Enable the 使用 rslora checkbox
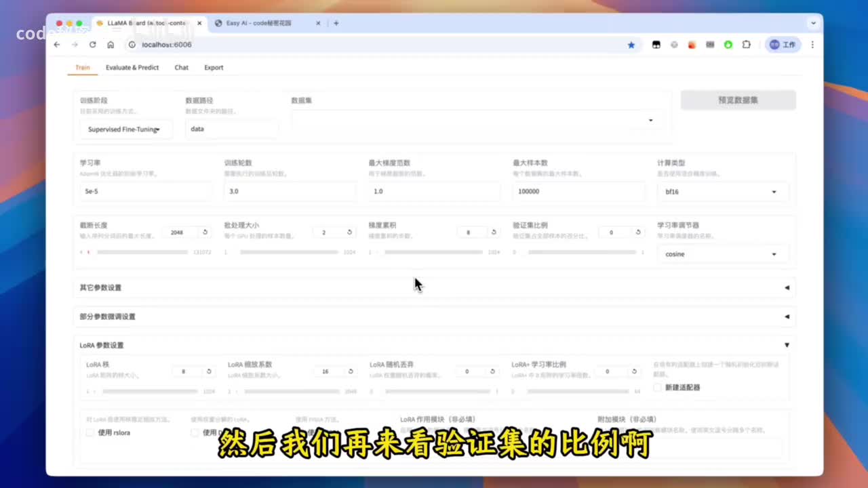868x488 pixels. tap(90, 432)
